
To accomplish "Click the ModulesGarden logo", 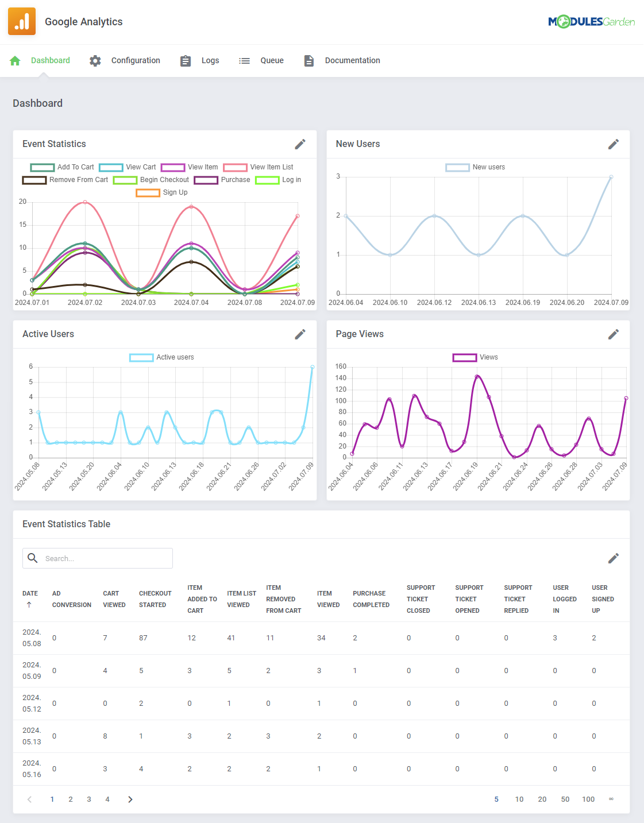I will coord(591,22).
